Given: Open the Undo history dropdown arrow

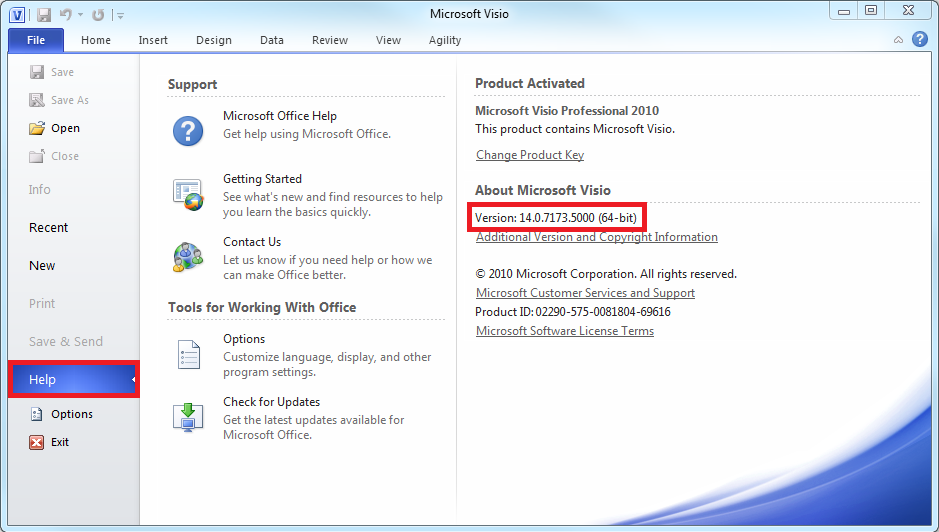Looking at the screenshot, I should tap(80, 15).
